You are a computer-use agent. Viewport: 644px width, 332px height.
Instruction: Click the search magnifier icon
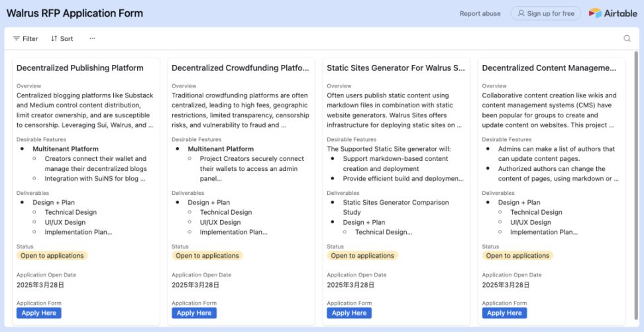pos(627,38)
